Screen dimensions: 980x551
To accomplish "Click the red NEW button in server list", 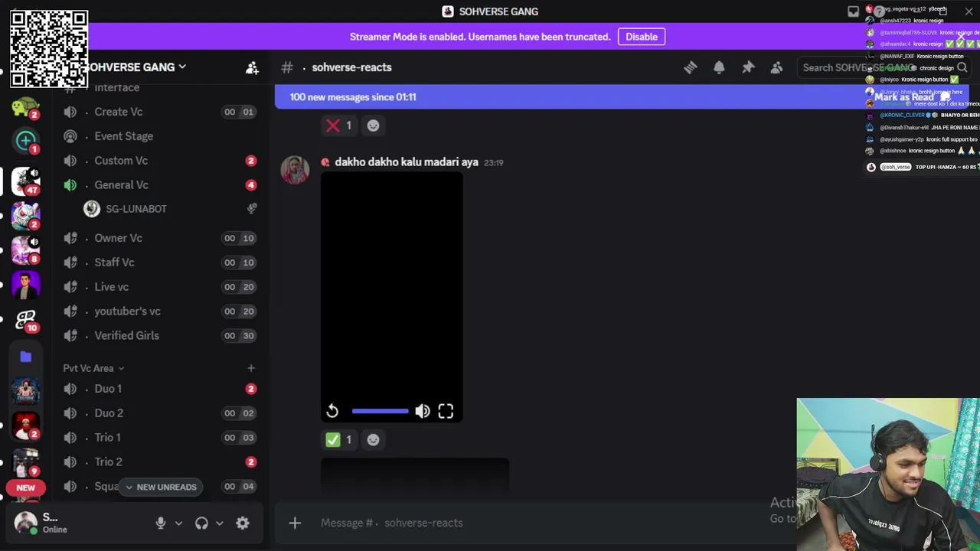I will [x=25, y=487].
